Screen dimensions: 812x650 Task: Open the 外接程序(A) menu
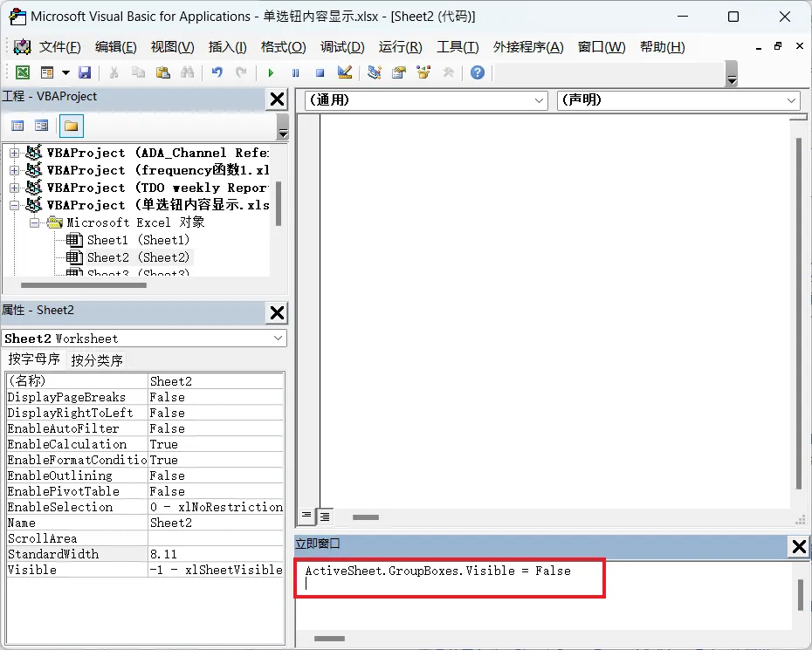[x=528, y=47]
